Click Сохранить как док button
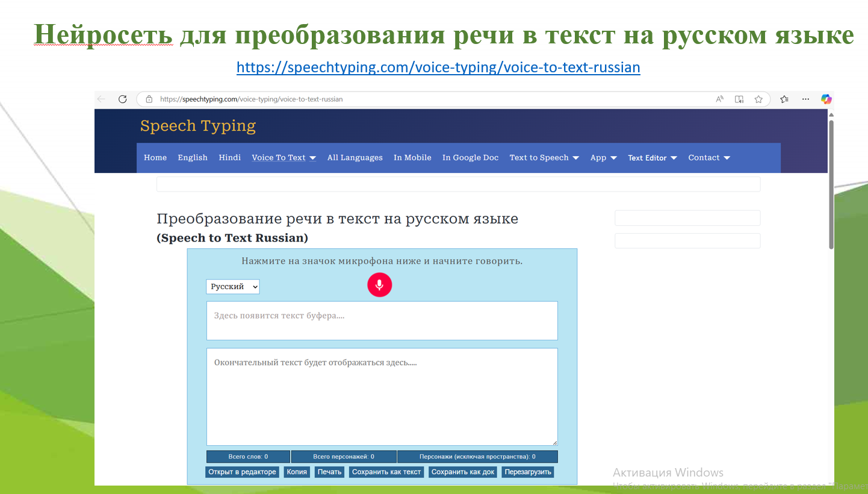868x494 pixels. pos(463,472)
